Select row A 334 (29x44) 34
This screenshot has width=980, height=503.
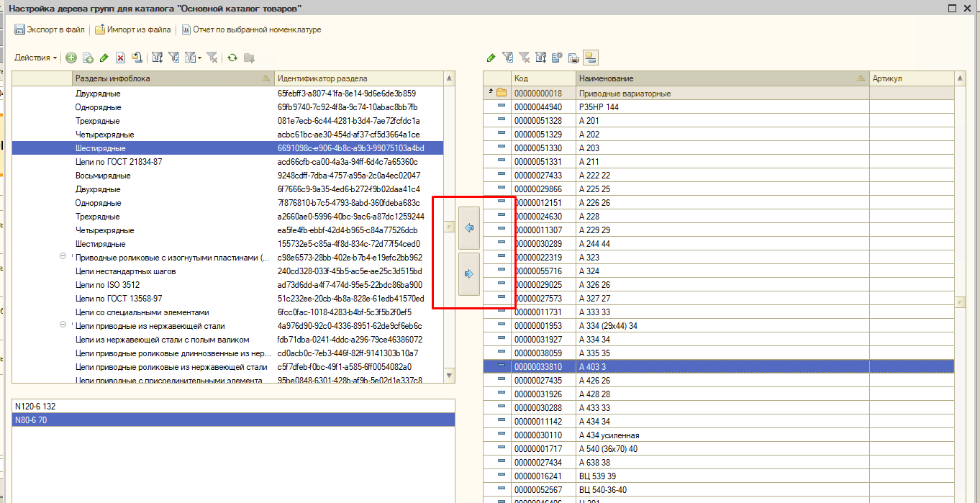point(719,325)
